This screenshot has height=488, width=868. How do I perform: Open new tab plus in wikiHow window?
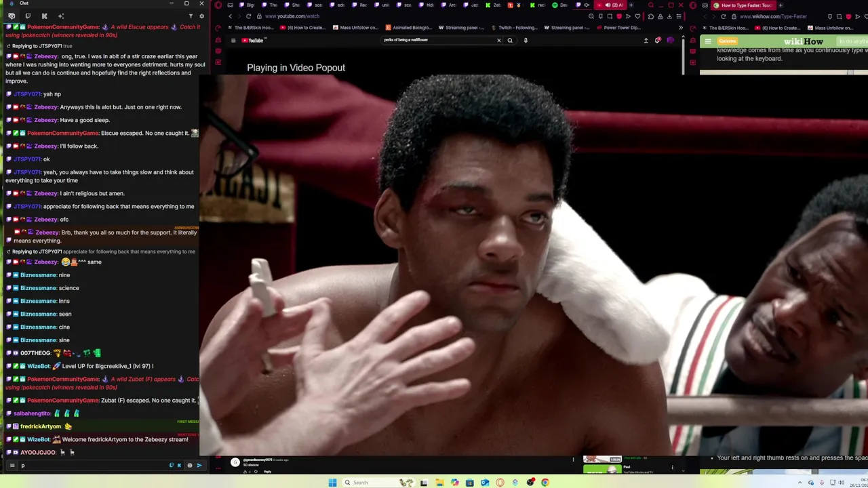click(781, 5)
